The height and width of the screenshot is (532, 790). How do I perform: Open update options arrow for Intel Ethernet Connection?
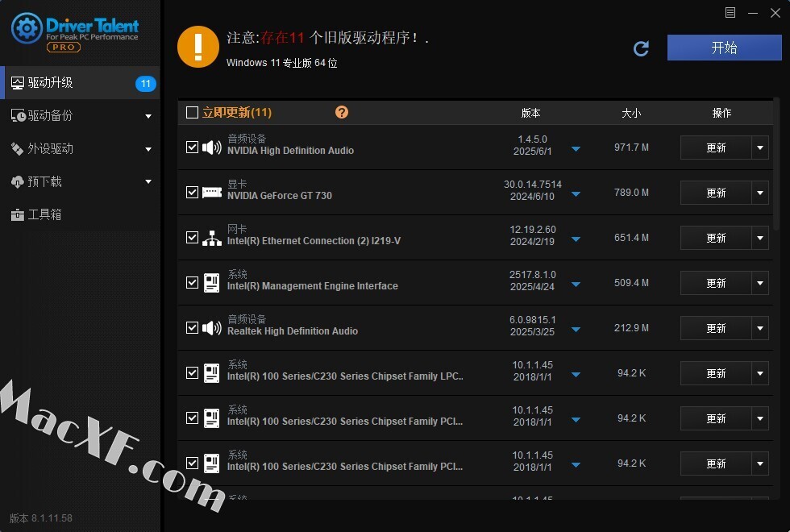[x=760, y=238]
